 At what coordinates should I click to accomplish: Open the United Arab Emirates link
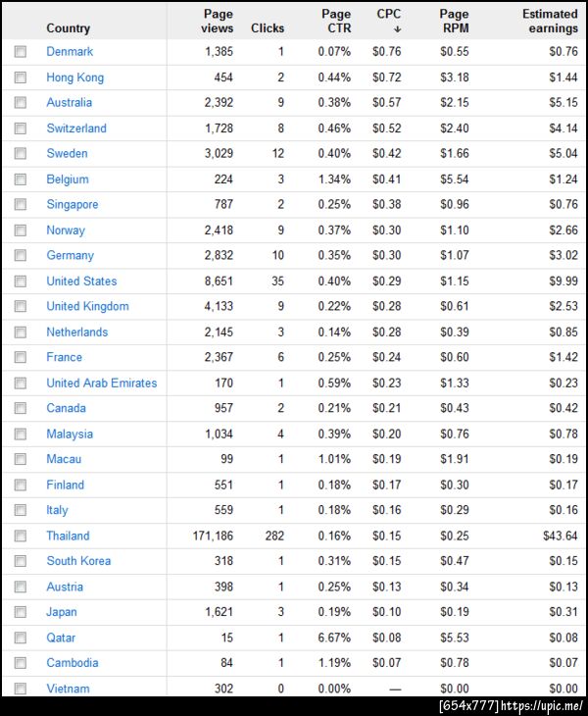tap(101, 383)
